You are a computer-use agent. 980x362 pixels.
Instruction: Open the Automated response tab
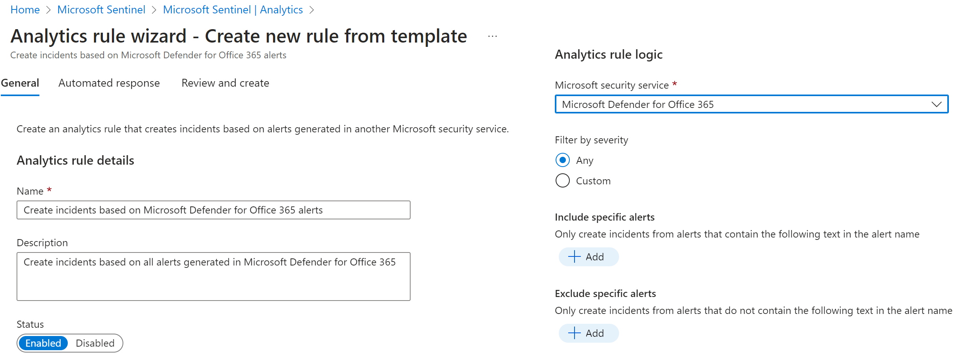(x=109, y=83)
